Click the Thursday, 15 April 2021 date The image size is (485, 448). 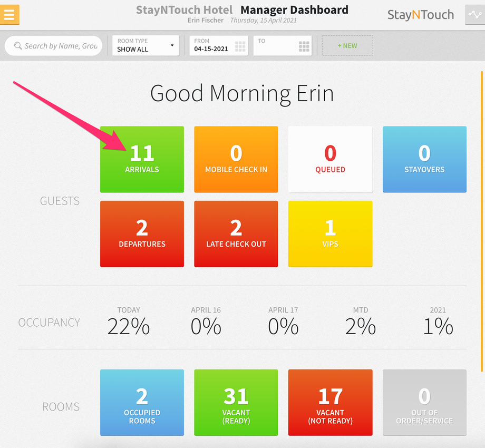point(264,21)
